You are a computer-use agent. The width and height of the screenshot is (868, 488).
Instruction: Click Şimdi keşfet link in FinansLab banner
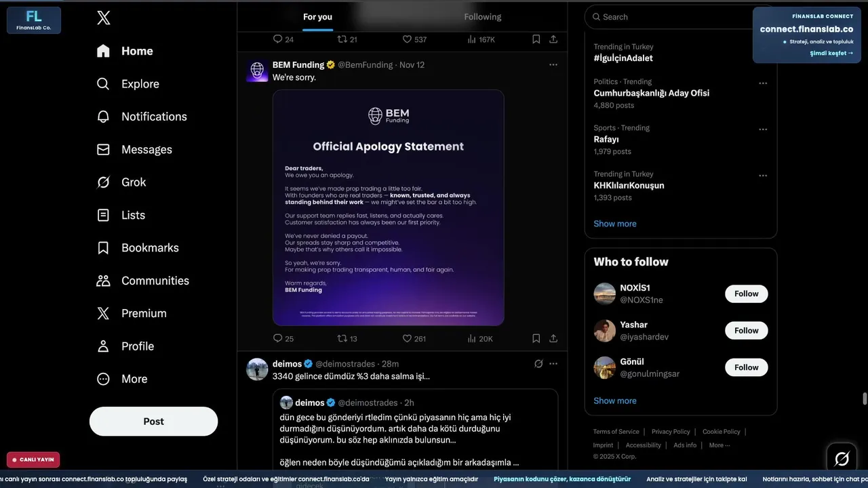pyautogui.click(x=831, y=54)
